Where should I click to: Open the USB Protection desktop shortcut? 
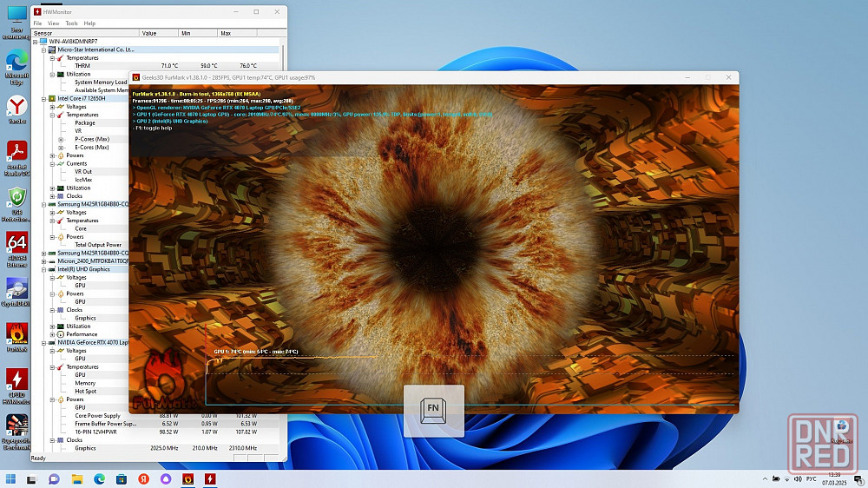tap(16, 204)
